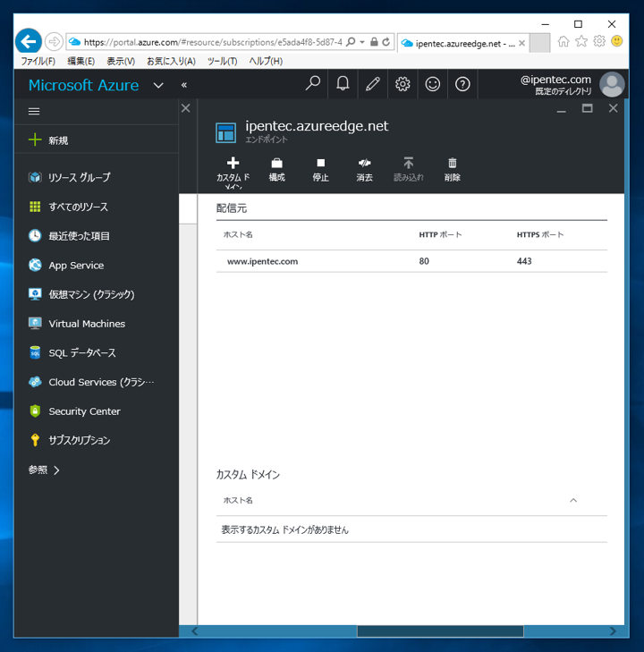Click the endpoint blade icon beside title
The image size is (644, 652).
point(225,132)
